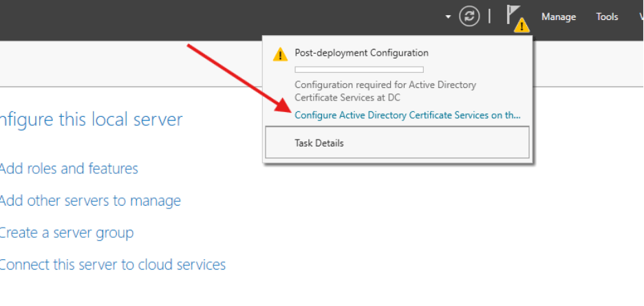The width and height of the screenshot is (644, 306).
Task: Click empty area of dark header bar
Action: click(x=206, y=17)
